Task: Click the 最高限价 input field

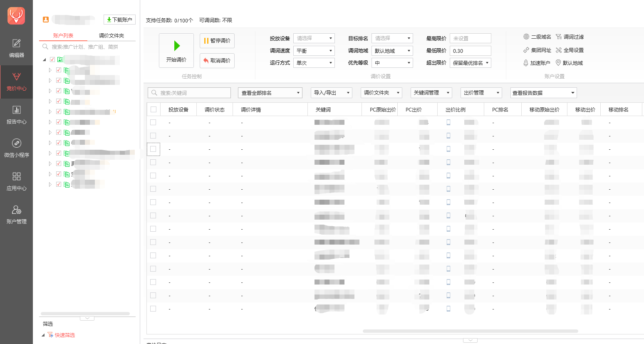Action: point(471,38)
